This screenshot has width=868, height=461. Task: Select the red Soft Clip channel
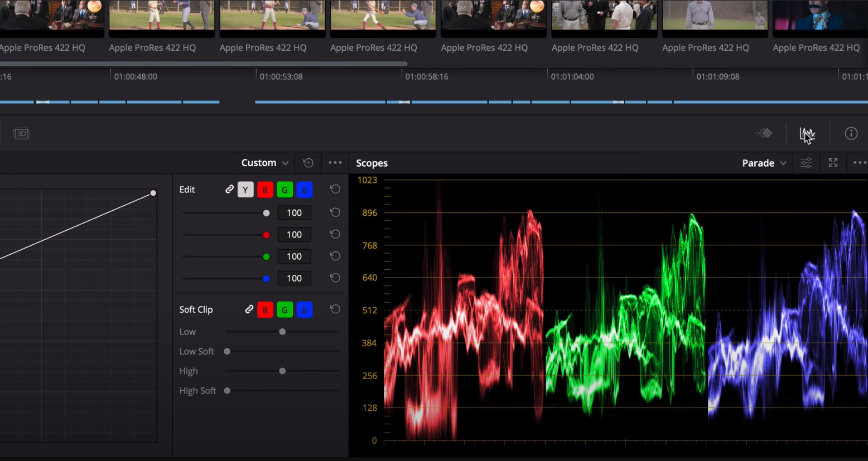tap(265, 310)
